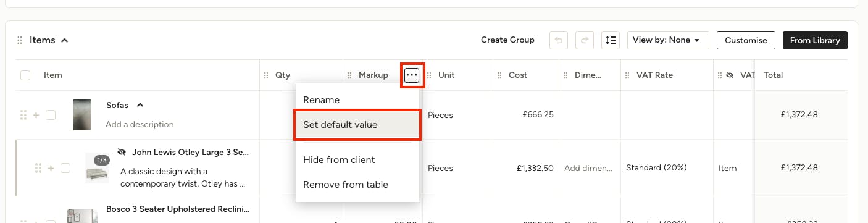
Task: Choose Remove from table menu option
Action: tap(357, 184)
